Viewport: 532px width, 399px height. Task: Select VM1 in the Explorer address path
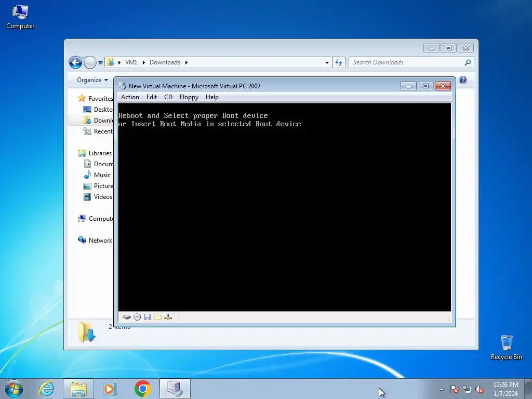click(x=131, y=62)
